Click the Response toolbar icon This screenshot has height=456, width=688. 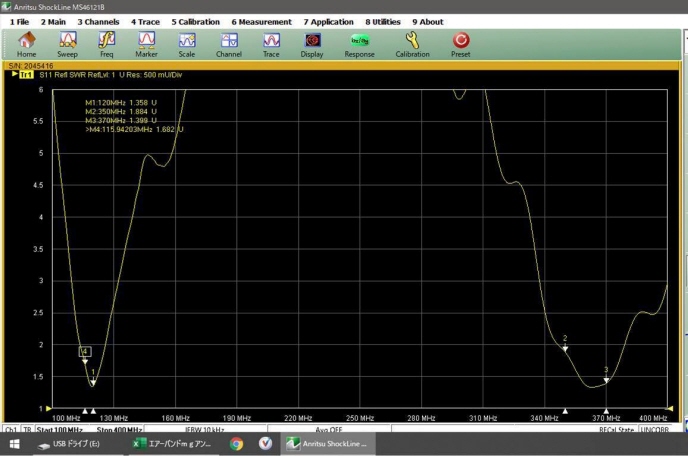tap(359, 42)
